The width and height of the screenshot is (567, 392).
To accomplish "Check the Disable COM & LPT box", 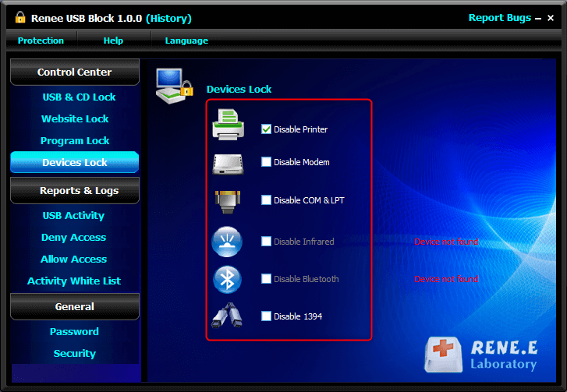I will (x=266, y=200).
